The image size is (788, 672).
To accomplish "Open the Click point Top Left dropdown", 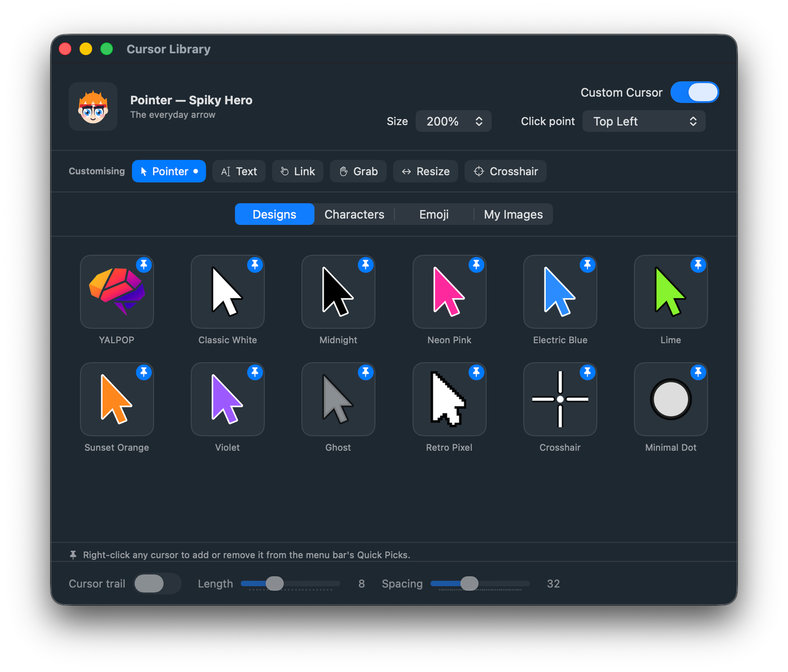I will (x=644, y=121).
